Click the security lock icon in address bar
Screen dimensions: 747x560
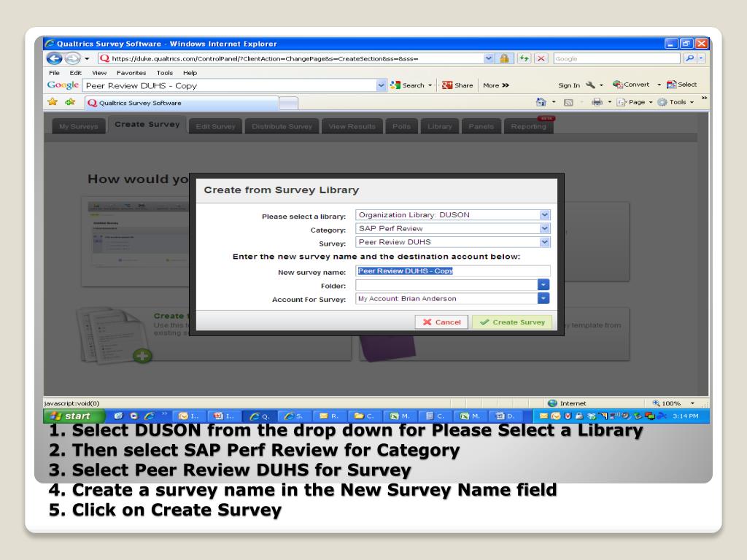point(504,58)
